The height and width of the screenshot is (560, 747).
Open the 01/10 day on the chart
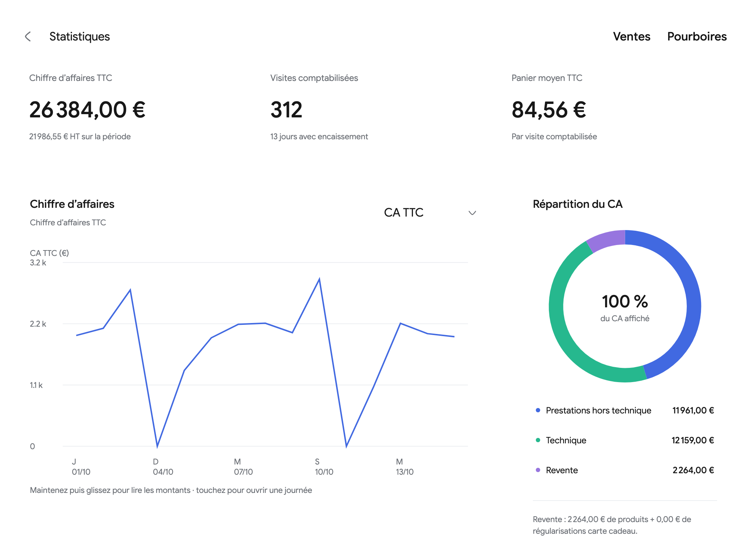point(77,335)
